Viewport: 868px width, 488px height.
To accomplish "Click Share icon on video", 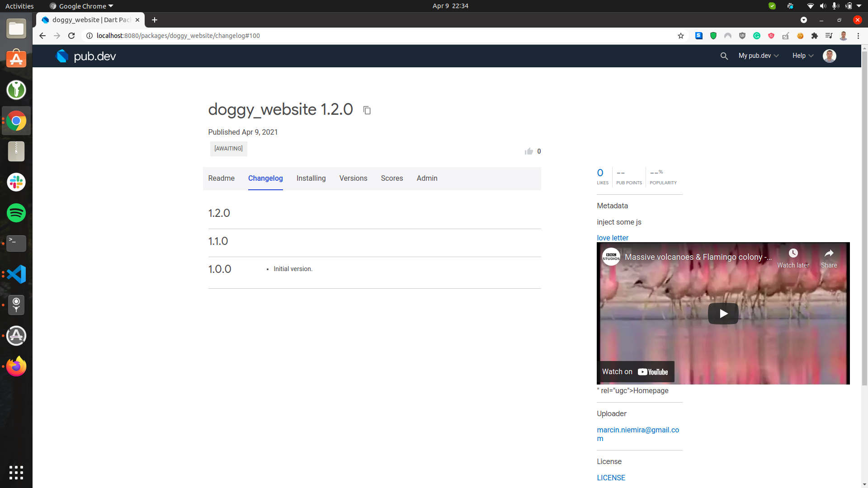I will coord(829,253).
